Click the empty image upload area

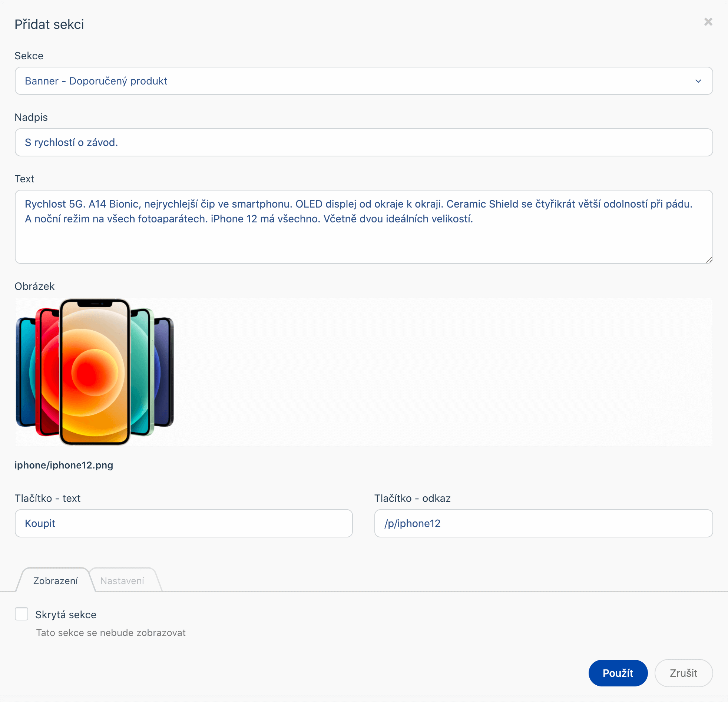(442, 372)
